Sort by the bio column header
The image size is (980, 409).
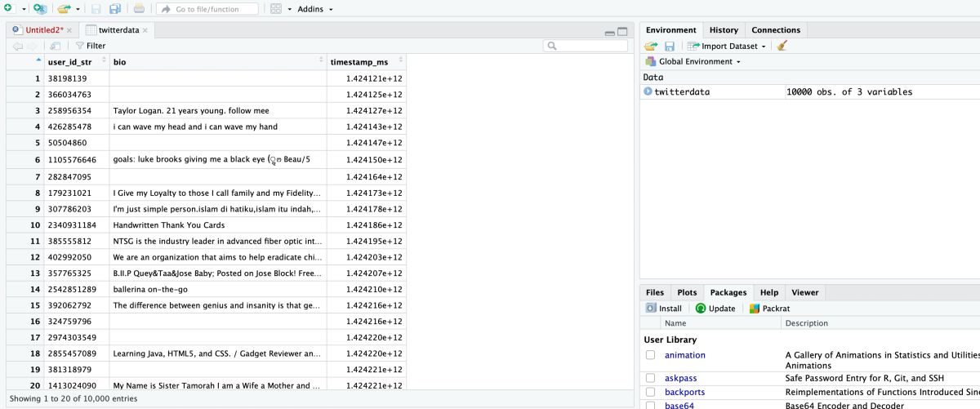click(218, 61)
